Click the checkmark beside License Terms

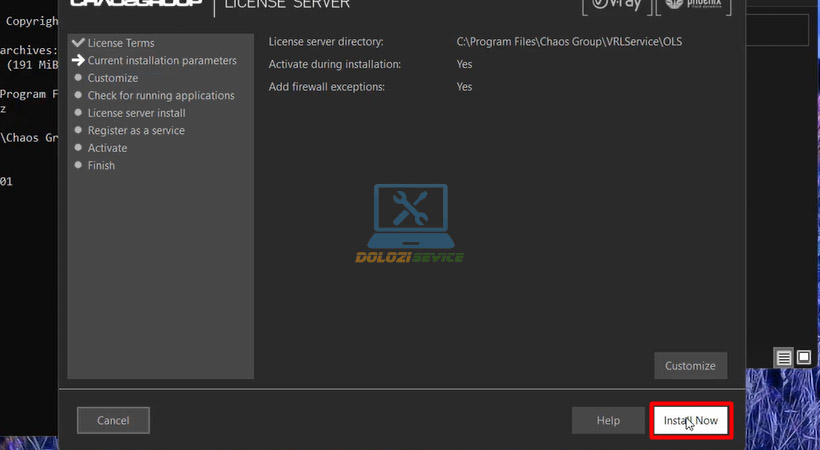pyautogui.click(x=77, y=43)
